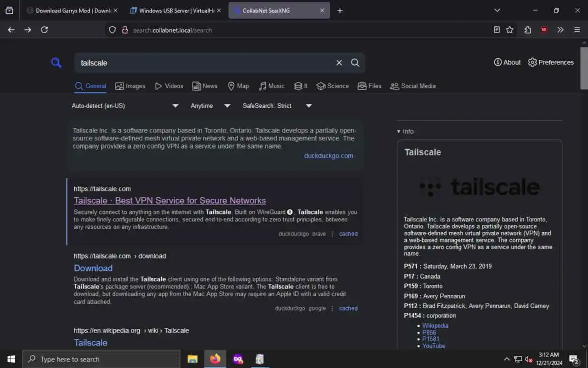Click muted volume tray icon
This screenshot has height=368, width=588.
[529, 359]
